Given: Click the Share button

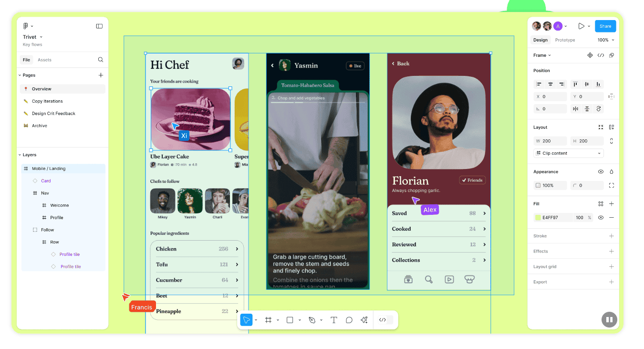Looking at the screenshot, I should [605, 26].
